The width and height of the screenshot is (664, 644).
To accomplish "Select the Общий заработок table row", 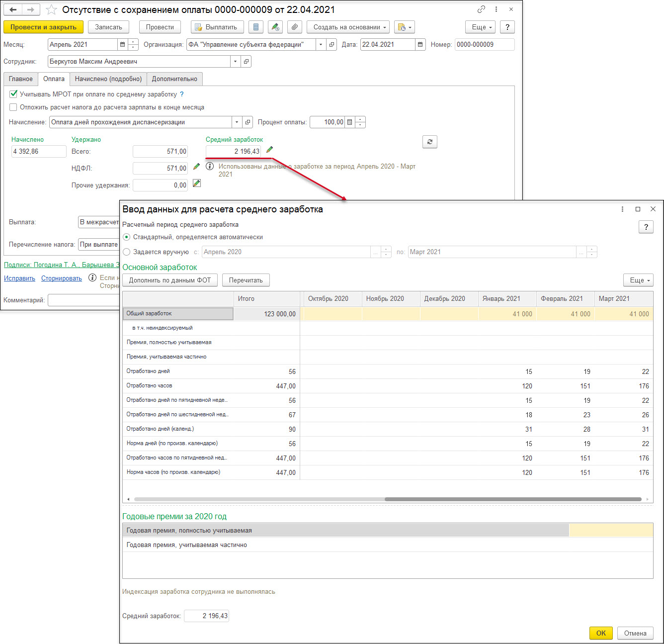I will 388,314.
